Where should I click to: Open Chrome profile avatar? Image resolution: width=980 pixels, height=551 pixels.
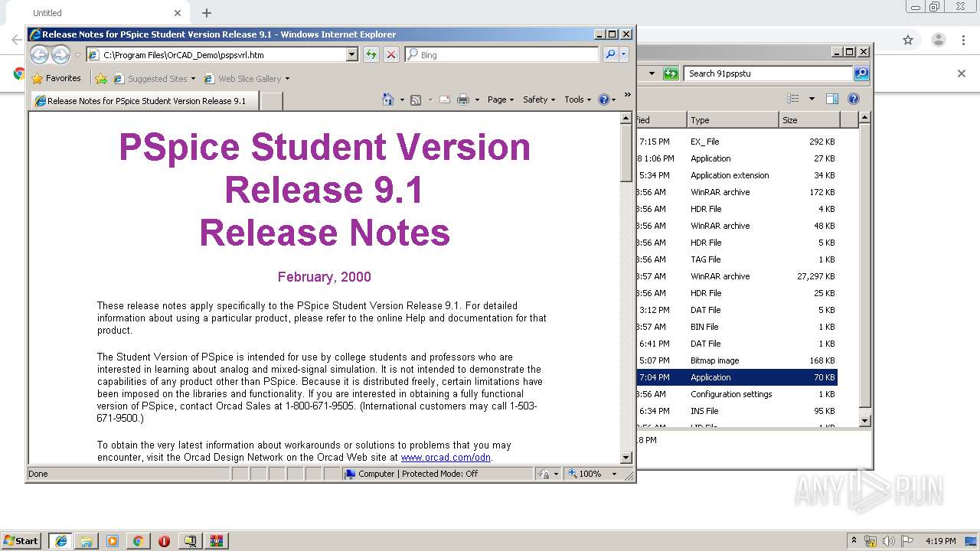[938, 40]
